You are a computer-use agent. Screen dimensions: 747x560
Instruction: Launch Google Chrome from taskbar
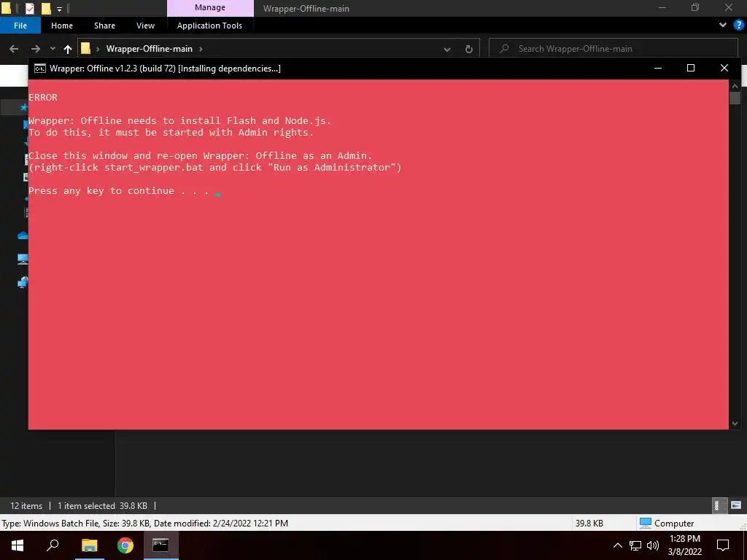[x=125, y=545]
